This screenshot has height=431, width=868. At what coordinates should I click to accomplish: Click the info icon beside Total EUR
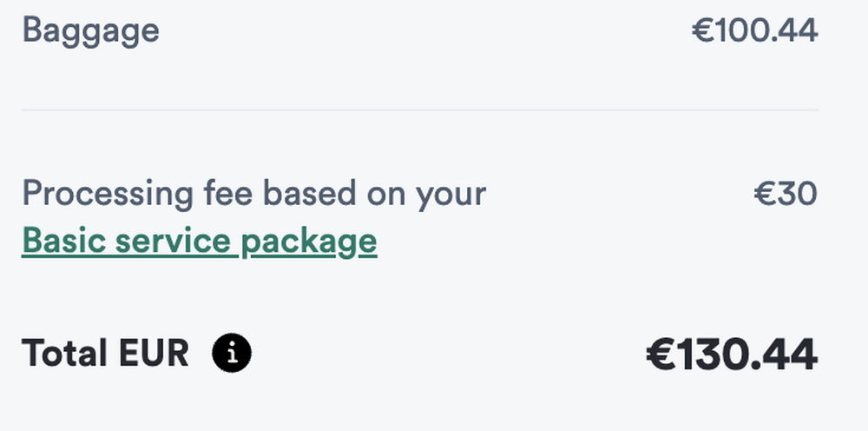[232, 353]
